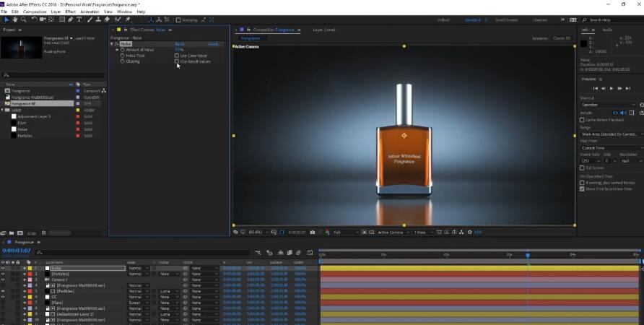Toggle the Snapping checkbox in toolbar
The width and height of the screenshot is (644, 325).
(178, 19)
